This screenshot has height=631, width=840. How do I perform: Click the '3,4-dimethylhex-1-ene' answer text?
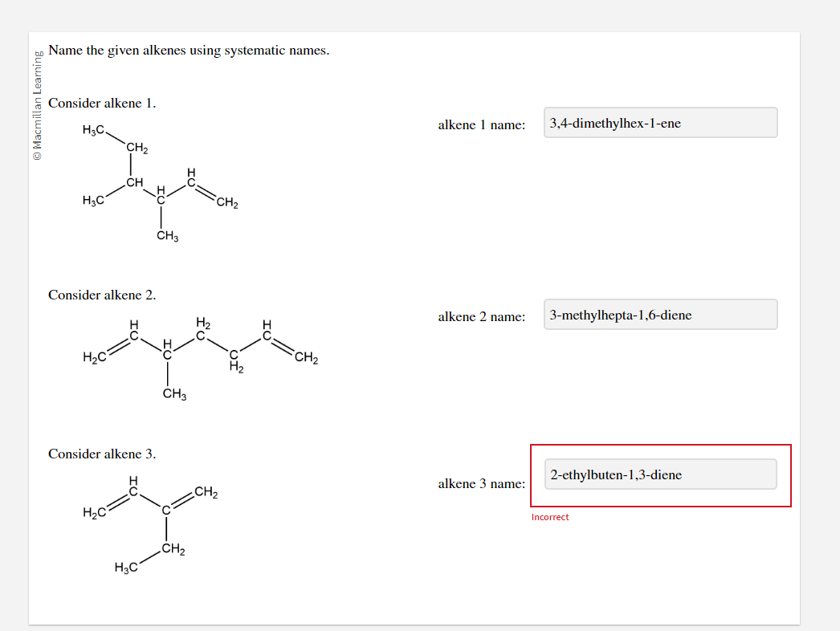pyautogui.click(x=615, y=122)
